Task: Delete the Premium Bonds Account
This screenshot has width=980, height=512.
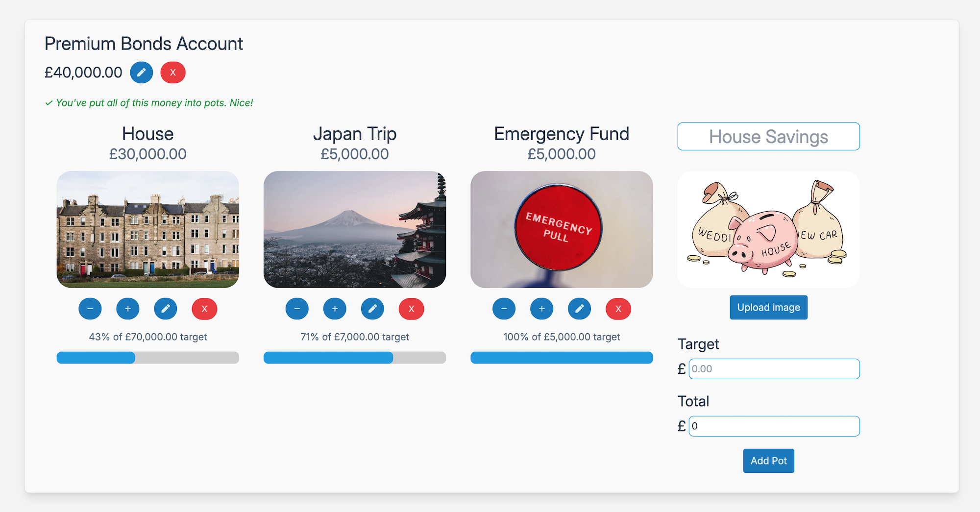Action: click(x=172, y=73)
